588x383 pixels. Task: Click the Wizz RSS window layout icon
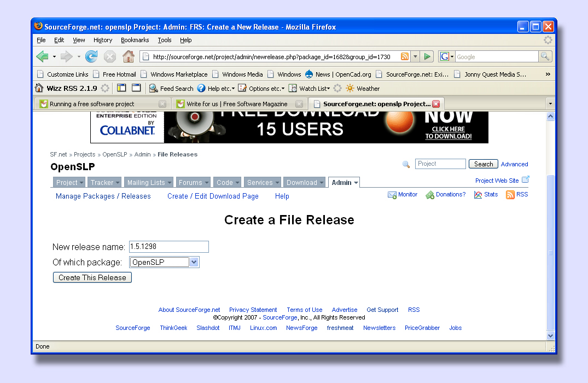[x=136, y=88]
